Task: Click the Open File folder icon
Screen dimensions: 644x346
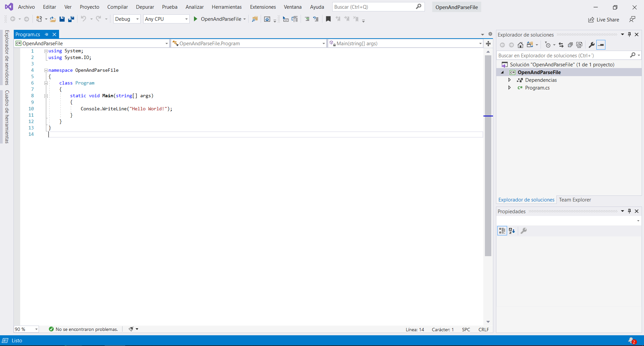Action: point(53,19)
